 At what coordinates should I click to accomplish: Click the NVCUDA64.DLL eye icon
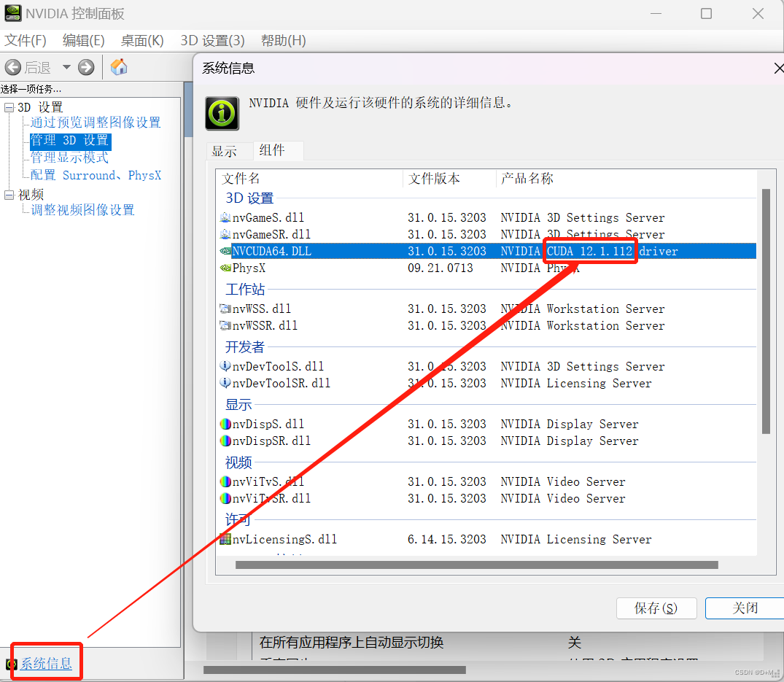pos(225,251)
